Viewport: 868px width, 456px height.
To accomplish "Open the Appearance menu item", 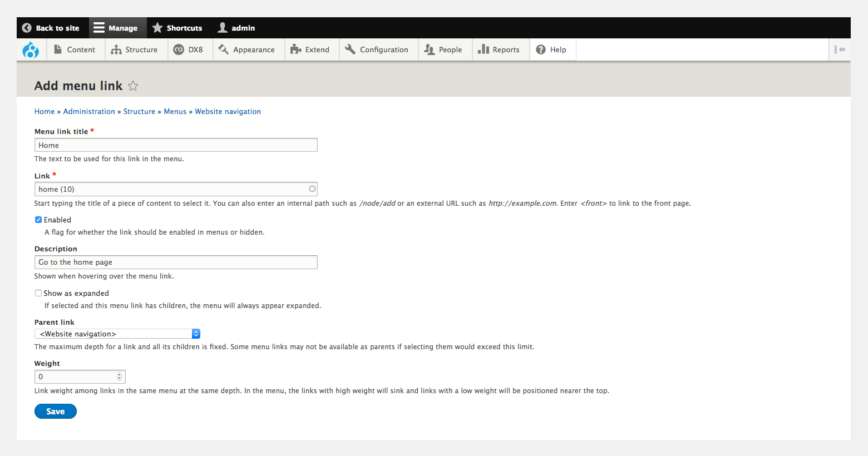I will click(x=249, y=49).
